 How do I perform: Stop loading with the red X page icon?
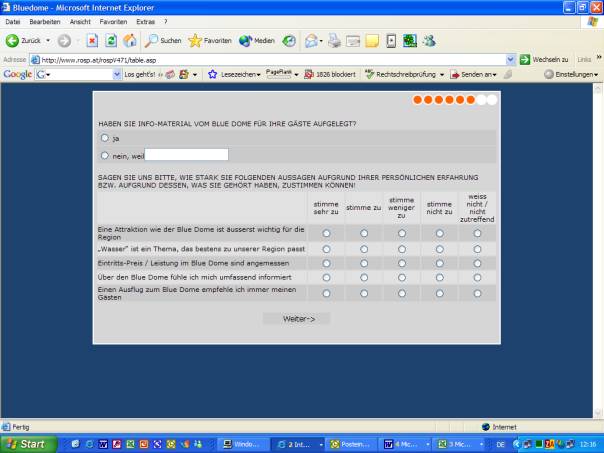92,40
